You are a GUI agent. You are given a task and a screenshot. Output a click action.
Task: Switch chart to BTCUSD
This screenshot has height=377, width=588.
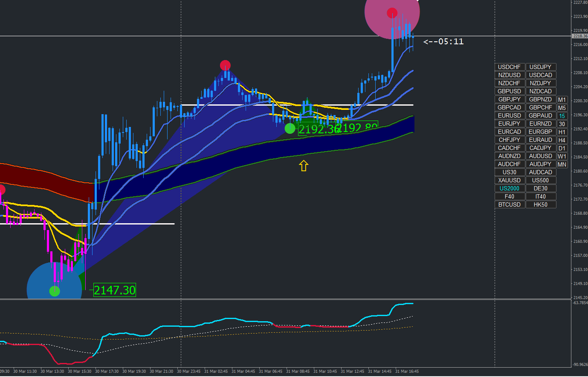[x=510, y=204]
